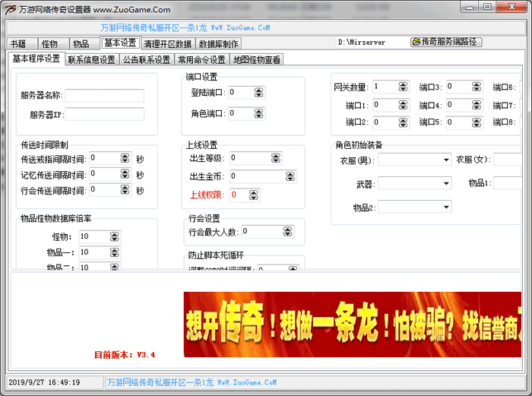This screenshot has width=532, height=396.
Task: Click the red 想开传奇 advertisement banner
Action: point(352,325)
